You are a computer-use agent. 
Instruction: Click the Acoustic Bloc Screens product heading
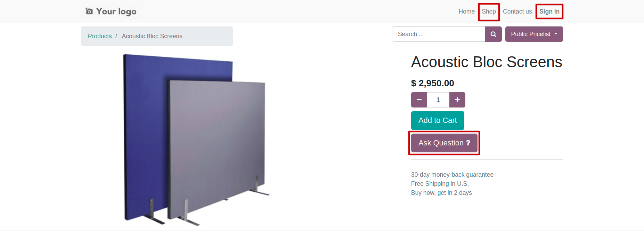[x=487, y=62]
